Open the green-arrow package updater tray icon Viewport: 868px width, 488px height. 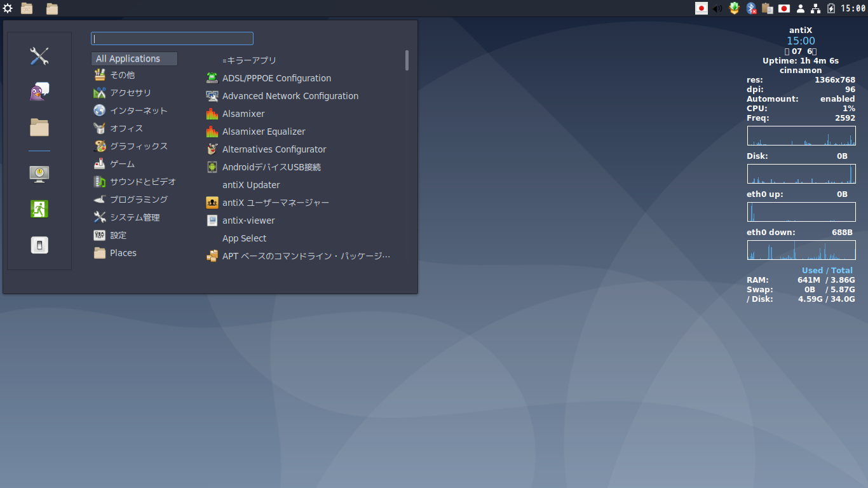(x=735, y=8)
